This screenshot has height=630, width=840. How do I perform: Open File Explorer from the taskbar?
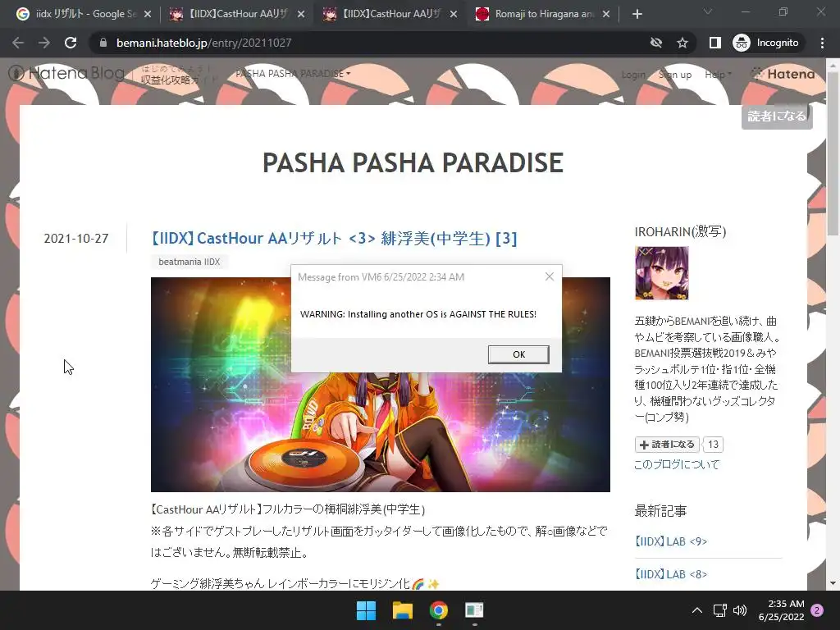[402, 610]
